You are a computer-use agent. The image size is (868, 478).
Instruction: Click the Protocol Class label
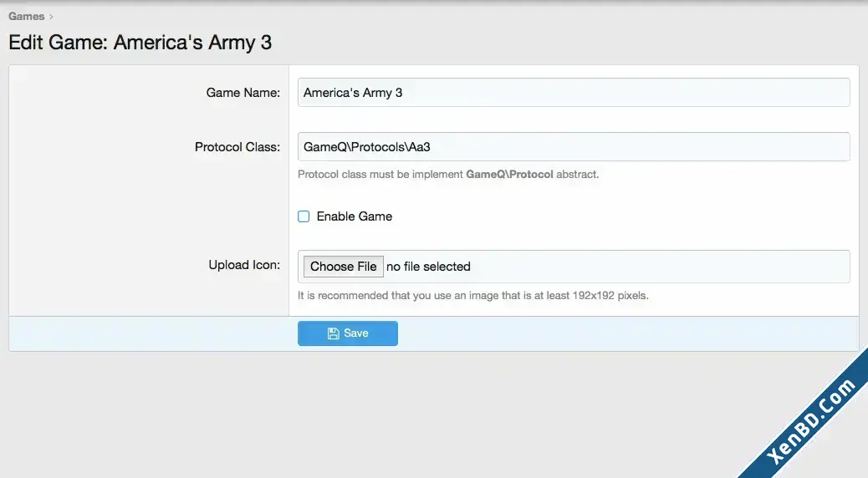coord(237,146)
